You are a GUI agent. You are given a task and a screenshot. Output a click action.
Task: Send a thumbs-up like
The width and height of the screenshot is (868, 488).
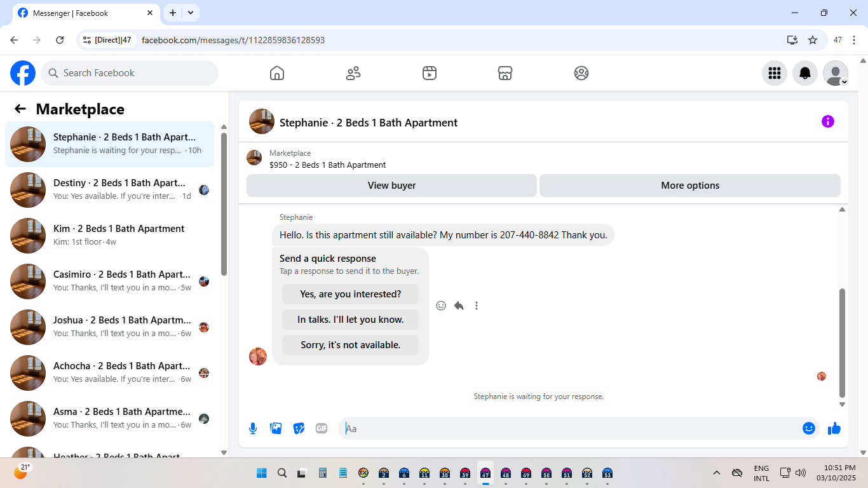834,428
